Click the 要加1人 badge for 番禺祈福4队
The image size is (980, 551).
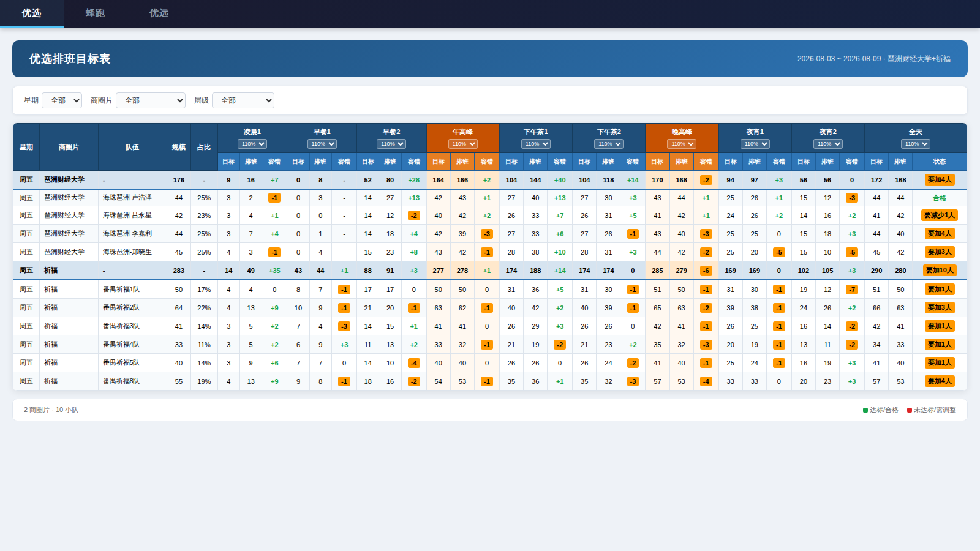940,345
